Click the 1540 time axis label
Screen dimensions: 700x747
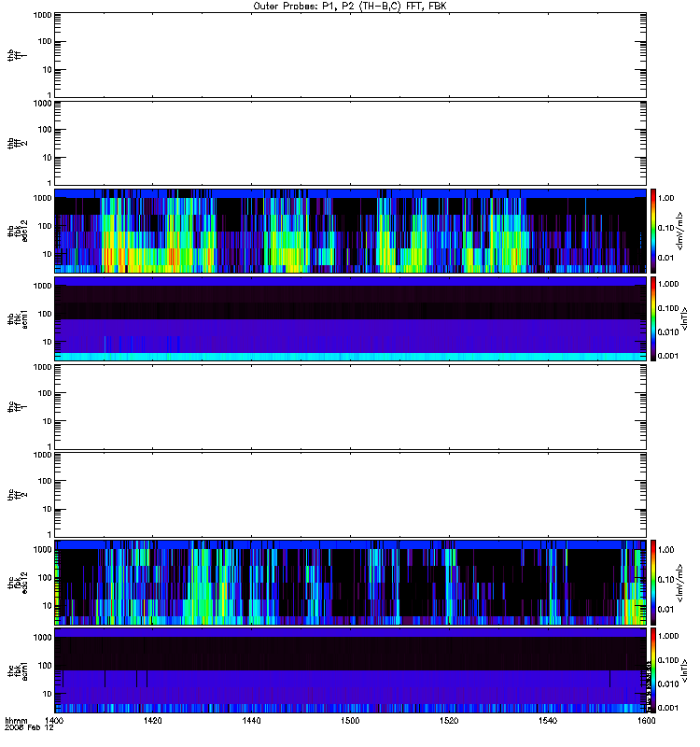[x=548, y=720]
